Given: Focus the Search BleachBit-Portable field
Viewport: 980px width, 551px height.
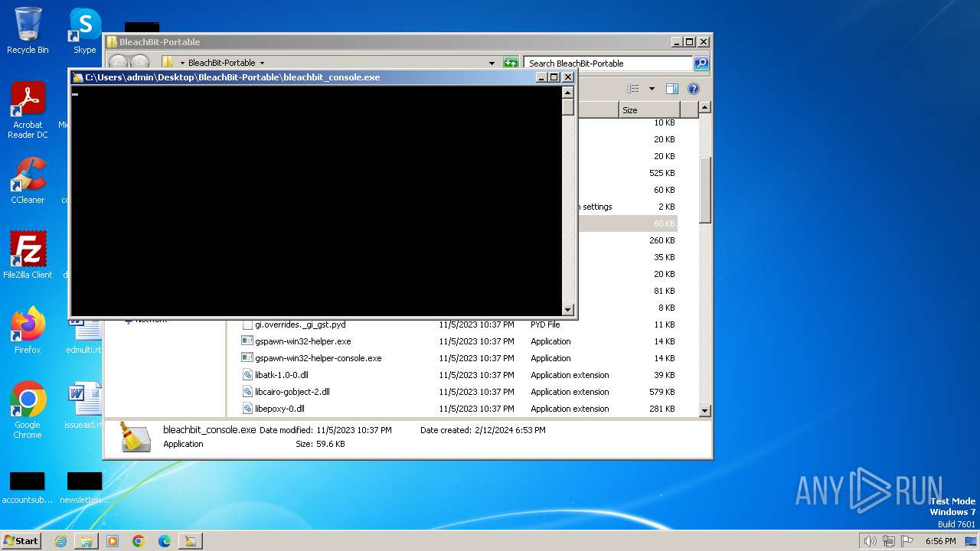Looking at the screenshot, I should coord(609,64).
